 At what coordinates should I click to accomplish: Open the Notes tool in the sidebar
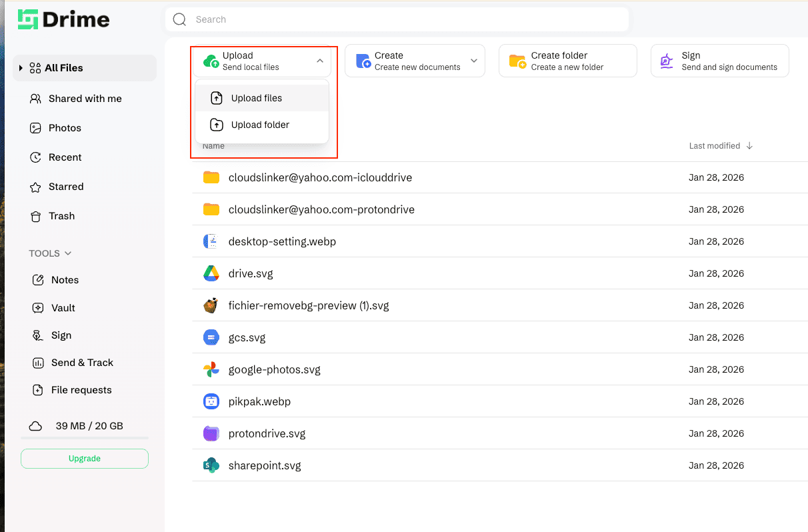[x=63, y=279]
